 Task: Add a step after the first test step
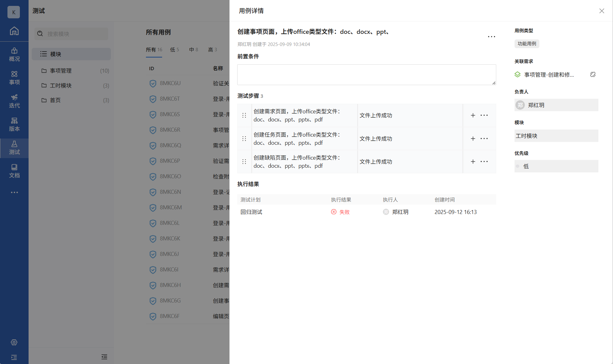(473, 115)
